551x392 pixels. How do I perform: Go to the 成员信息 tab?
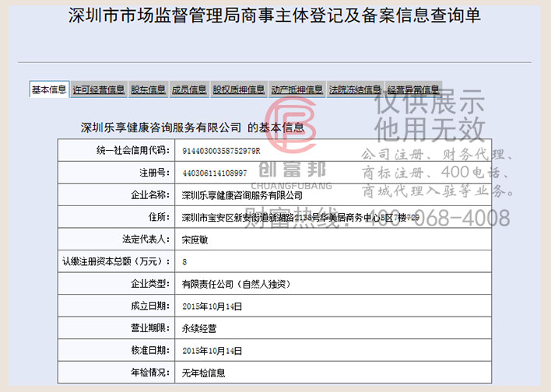[188, 90]
